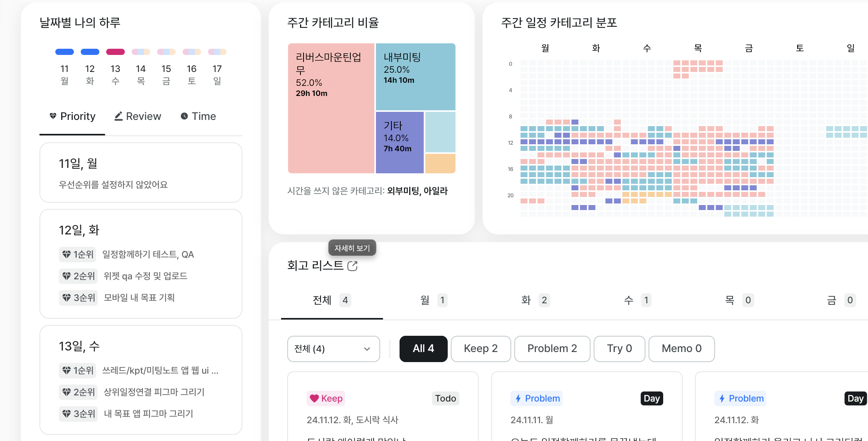
Task: Open the 전체 (4) dropdown
Action: (x=333, y=349)
